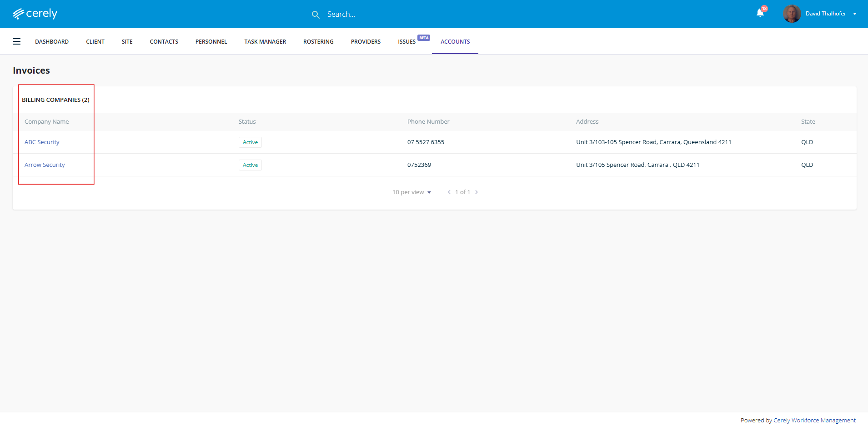This screenshot has width=868, height=426.
Task: Click Active status badge for ABC Security
Action: click(250, 142)
